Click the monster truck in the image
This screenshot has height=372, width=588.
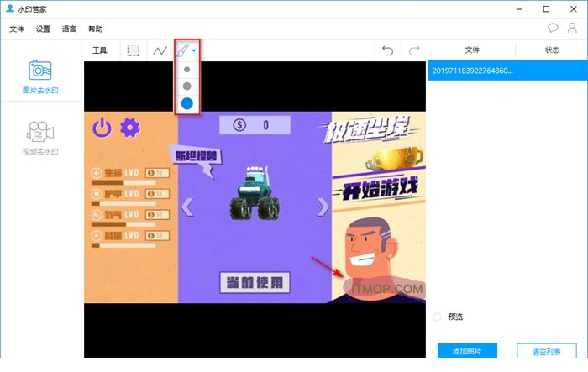point(255,193)
